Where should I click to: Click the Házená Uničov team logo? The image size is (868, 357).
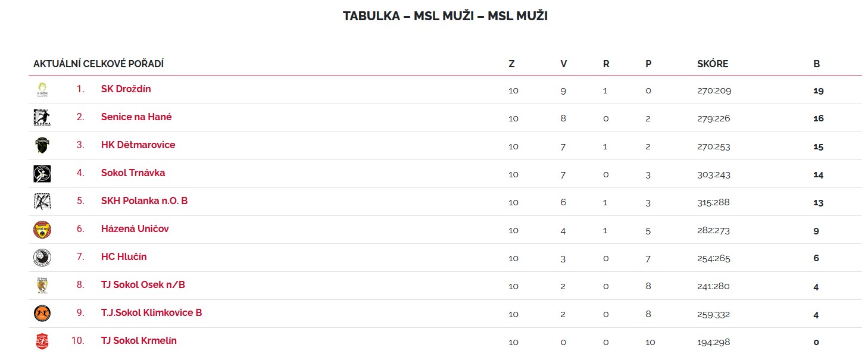tap(42, 230)
